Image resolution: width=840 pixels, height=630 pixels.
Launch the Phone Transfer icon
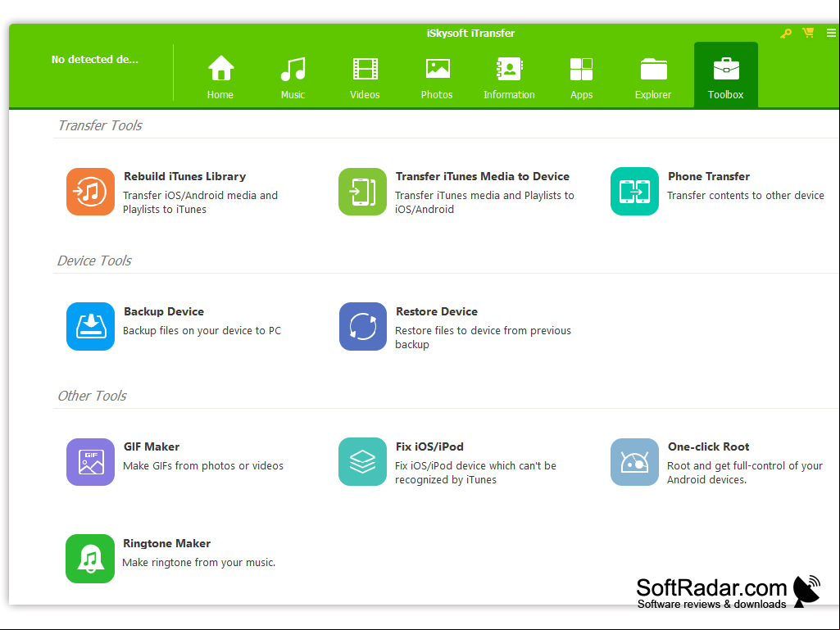tap(635, 191)
